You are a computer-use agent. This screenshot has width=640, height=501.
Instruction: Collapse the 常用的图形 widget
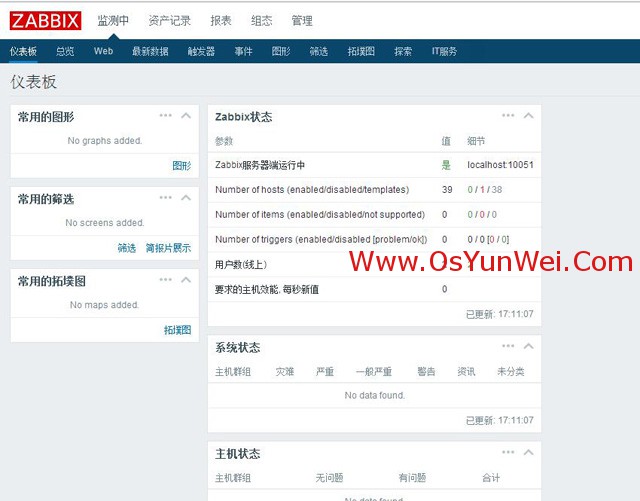[x=186, y=116]
